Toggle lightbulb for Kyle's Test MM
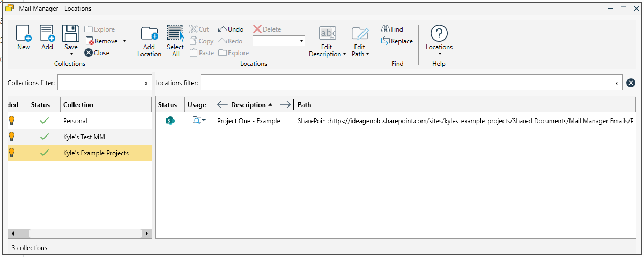 click(11, 137)
